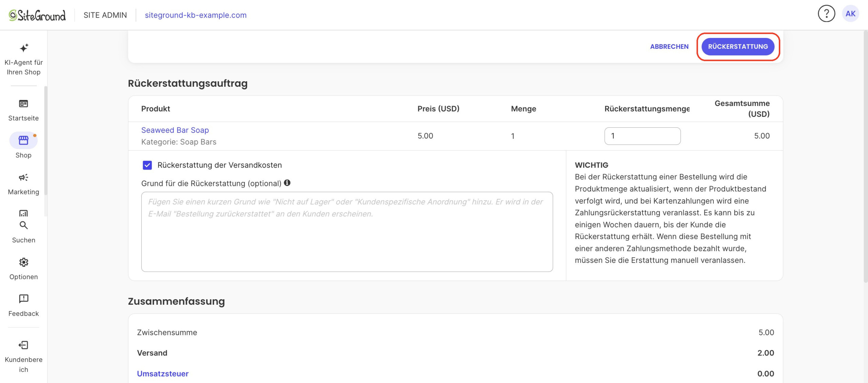Click the Rückerstattungsmenge quantity field

pyautogui.click(x=642, y=136)
